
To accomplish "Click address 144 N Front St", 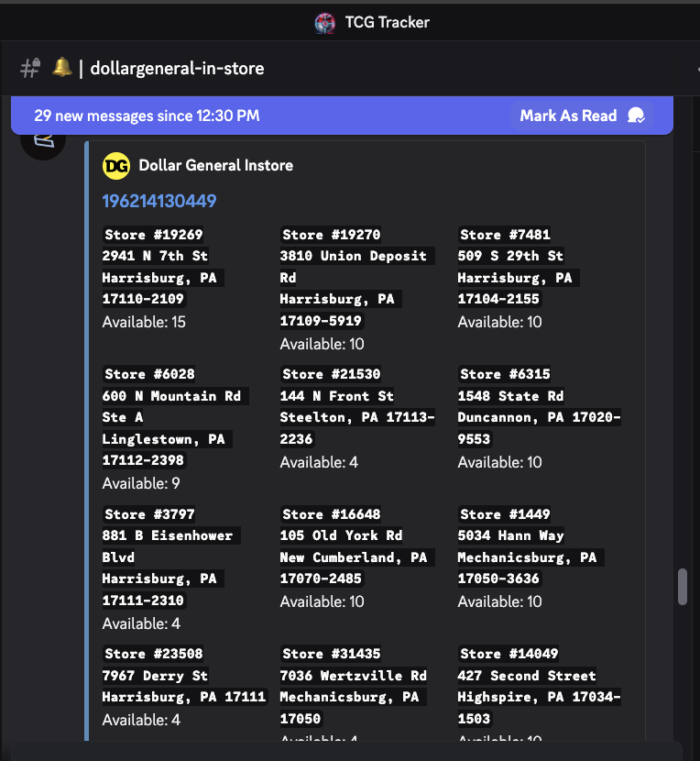I will click(336, 396).
